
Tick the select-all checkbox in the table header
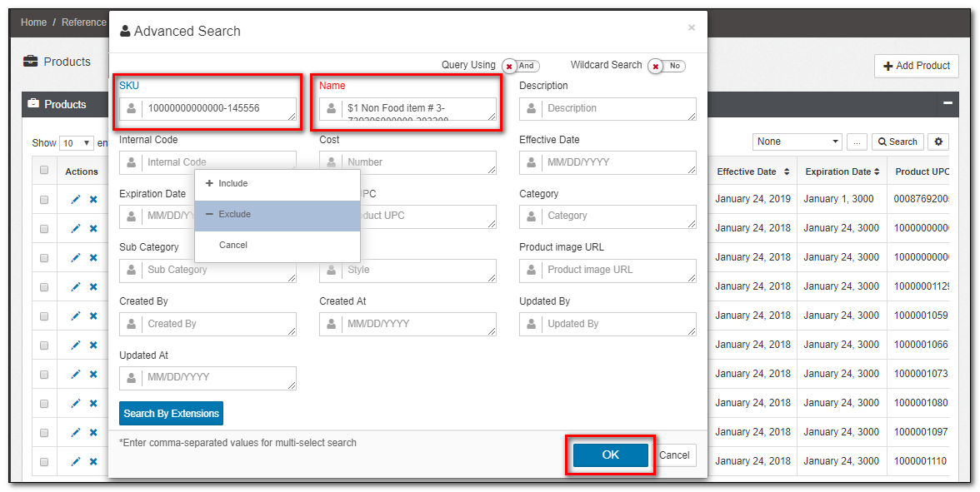click(x=43, y=170)
